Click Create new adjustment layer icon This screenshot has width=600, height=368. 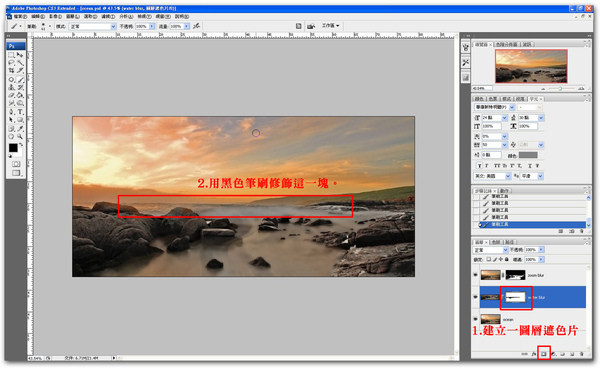tap(553, 354)
